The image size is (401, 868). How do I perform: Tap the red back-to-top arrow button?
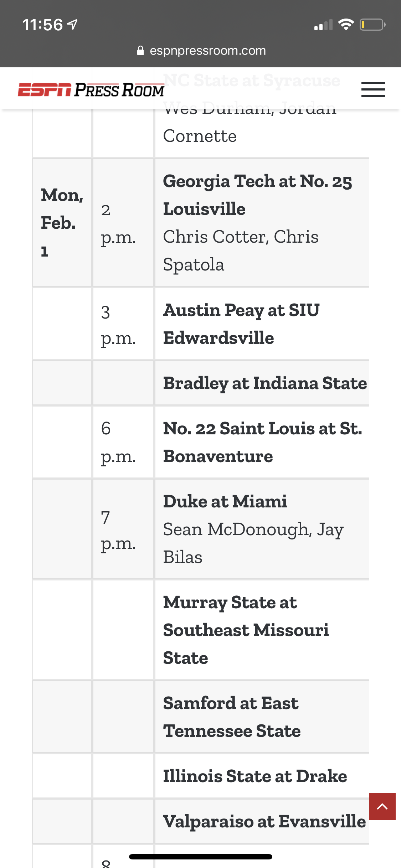(382, 806)
